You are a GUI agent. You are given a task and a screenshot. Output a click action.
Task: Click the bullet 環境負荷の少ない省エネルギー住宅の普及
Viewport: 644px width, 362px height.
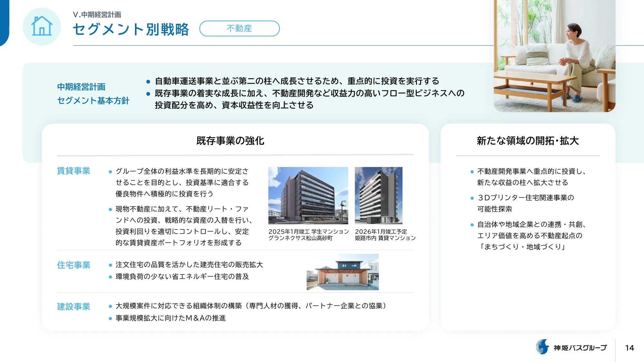[182, 276]
